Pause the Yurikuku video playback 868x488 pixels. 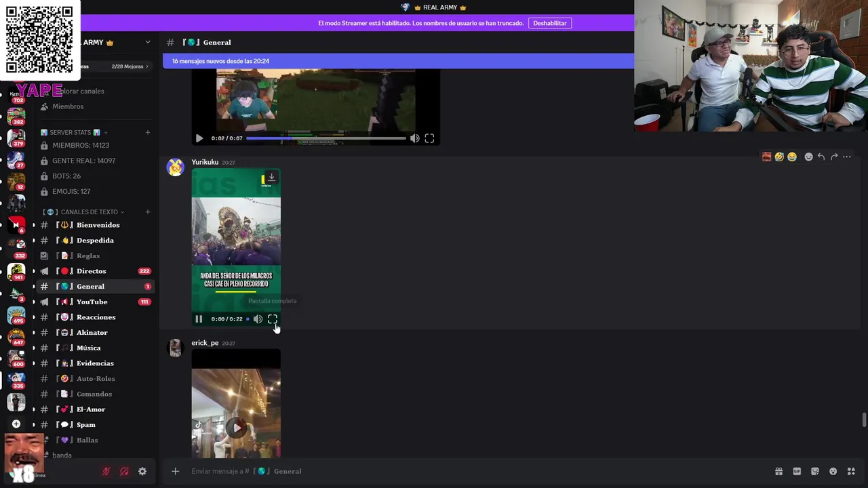coord(199,319)
